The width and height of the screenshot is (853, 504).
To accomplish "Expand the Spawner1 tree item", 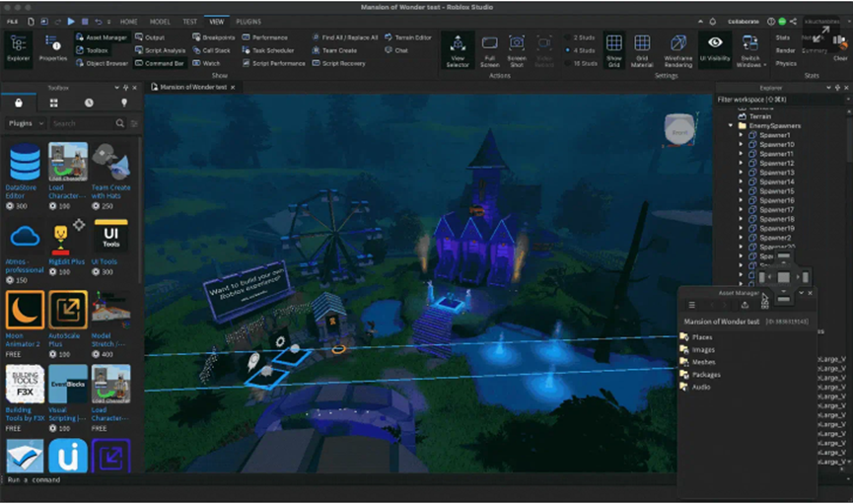I will click(x=741, y=135).
